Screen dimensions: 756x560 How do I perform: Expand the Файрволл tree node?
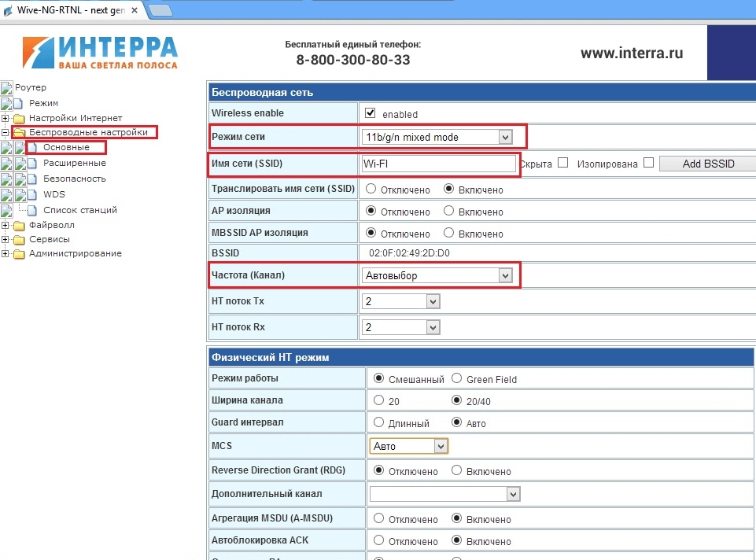[6, 225]
